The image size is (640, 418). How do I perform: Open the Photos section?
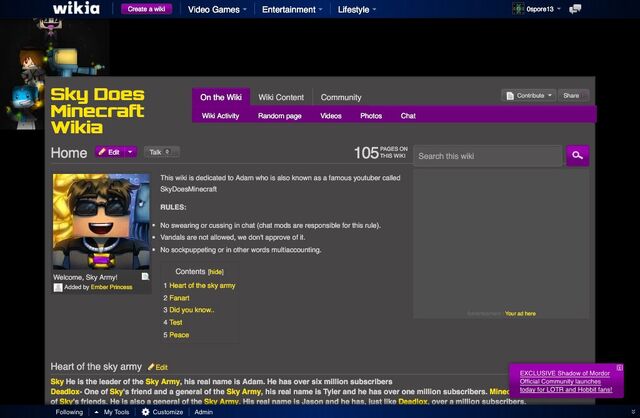click(371, 116)
